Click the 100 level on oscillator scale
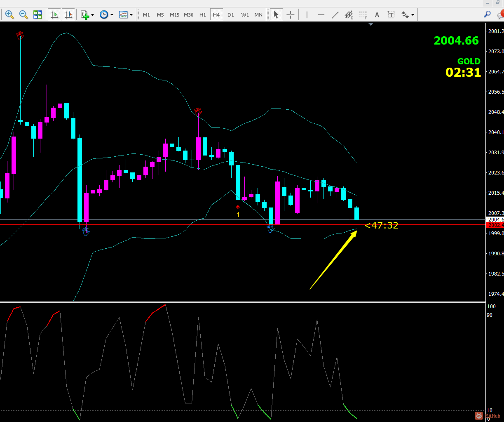 click(491, 306)
